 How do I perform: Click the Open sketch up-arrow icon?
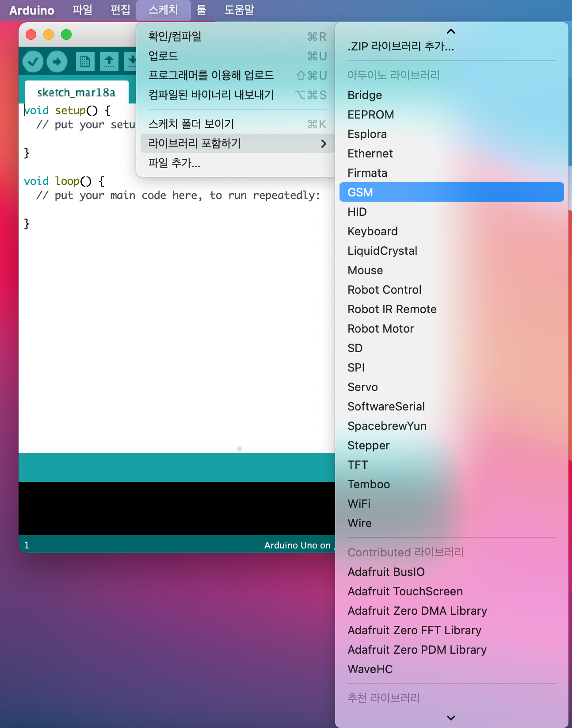[109, 61]
